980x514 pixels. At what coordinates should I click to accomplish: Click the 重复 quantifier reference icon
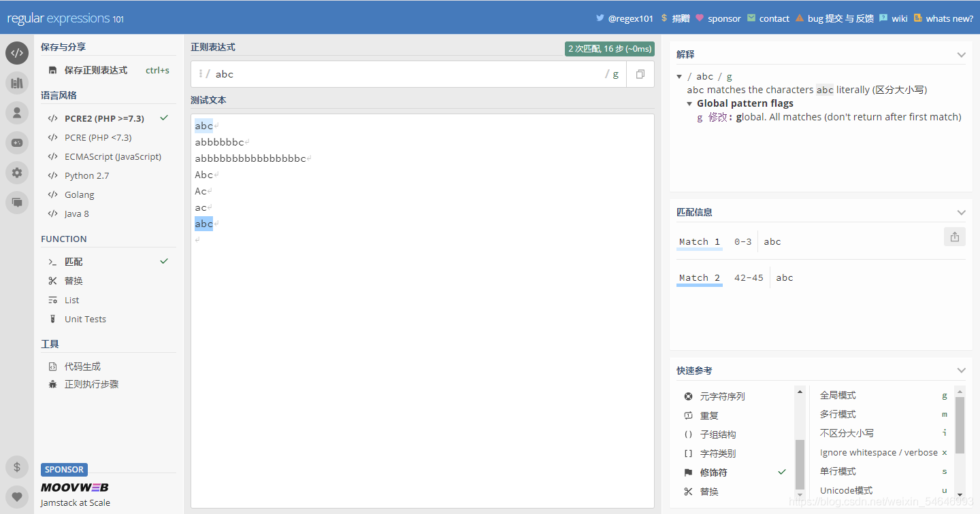coord(688,415)
